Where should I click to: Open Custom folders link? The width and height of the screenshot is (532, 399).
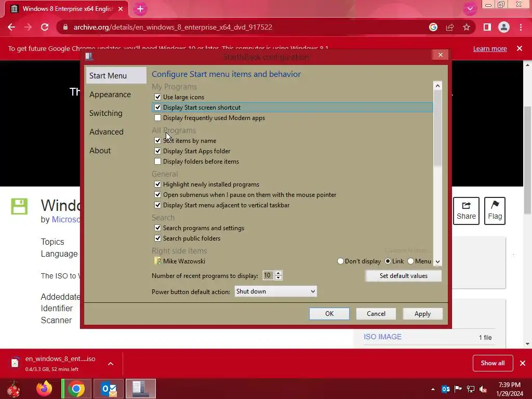coord(407,251)
